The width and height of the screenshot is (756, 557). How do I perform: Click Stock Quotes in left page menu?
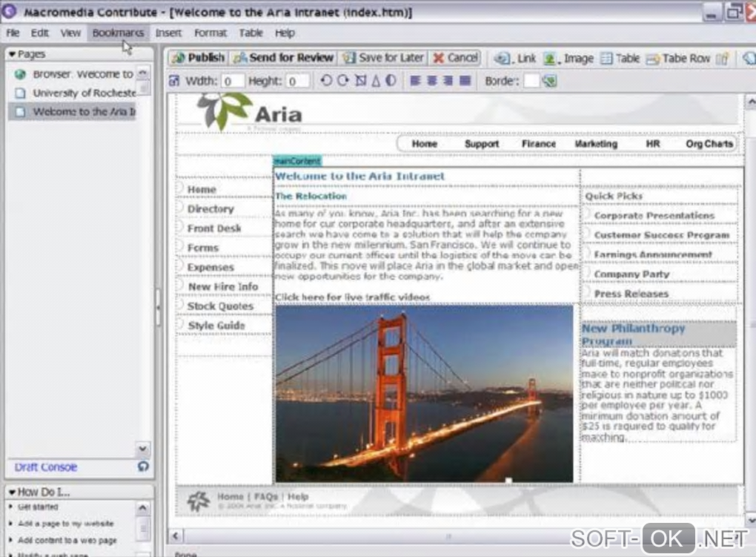pyautogui.click(x=220, y=306)
